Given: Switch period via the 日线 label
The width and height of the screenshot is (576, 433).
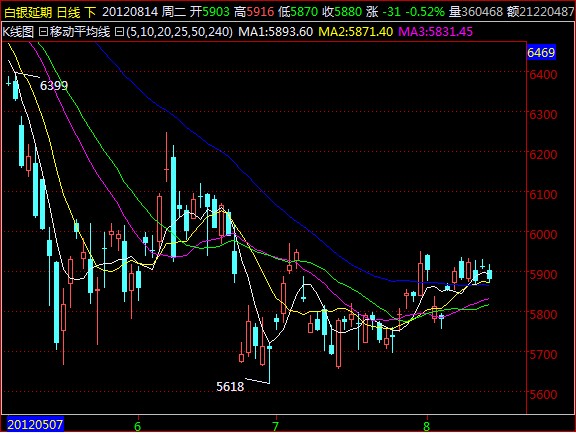Looking at the screenshot, I should tap(69, 12).
